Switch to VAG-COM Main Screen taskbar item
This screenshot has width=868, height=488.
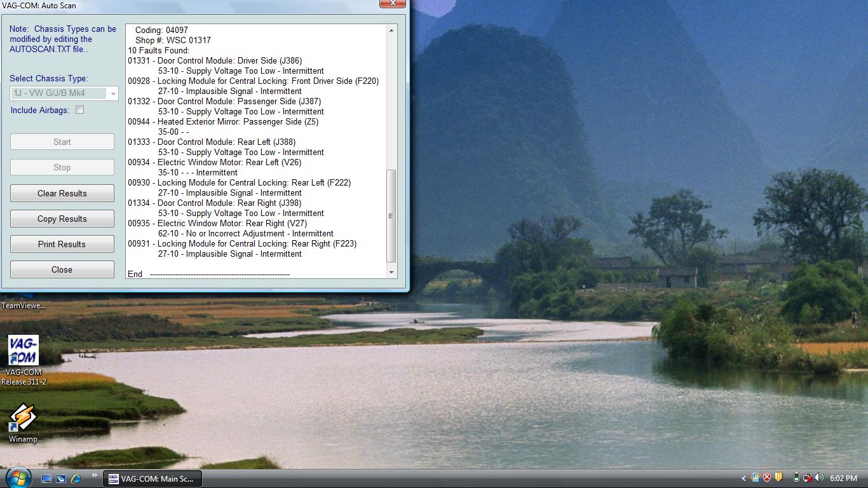pos(153,478)
